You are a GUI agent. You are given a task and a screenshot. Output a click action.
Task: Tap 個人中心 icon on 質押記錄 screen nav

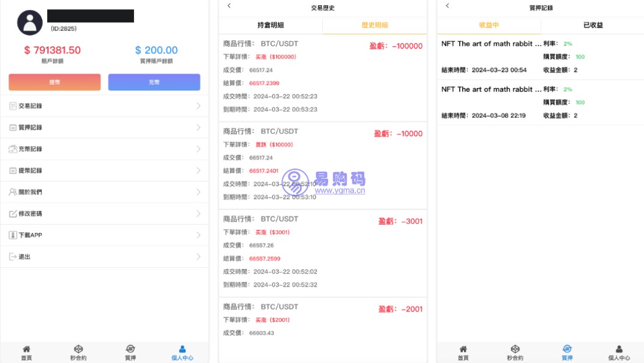(x=619, y=349)
